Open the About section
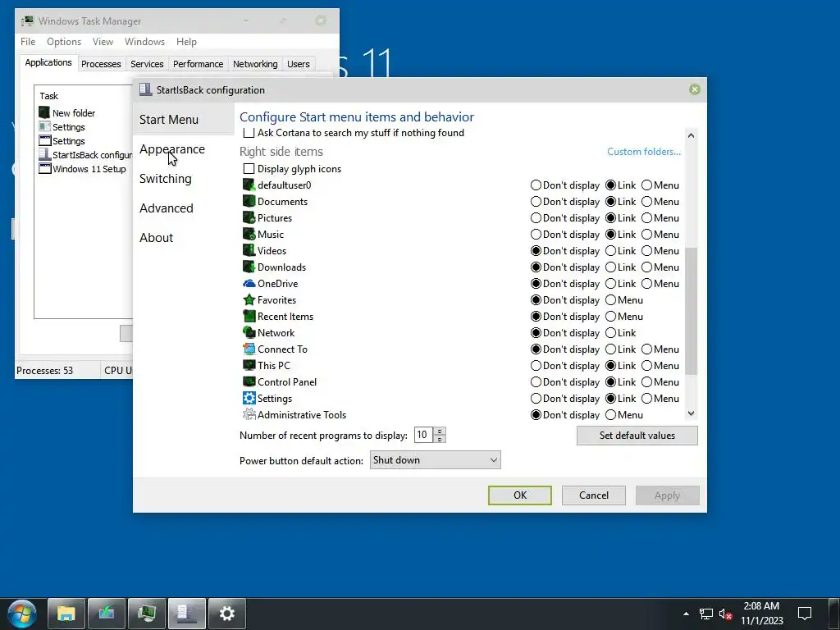This screenshot has height=630, width=840. point(156,237)
